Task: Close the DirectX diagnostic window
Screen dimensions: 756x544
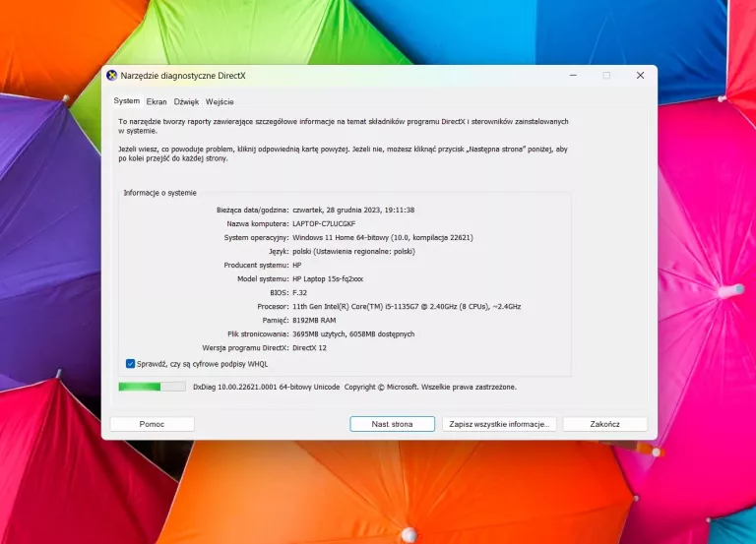Action: 640,75
